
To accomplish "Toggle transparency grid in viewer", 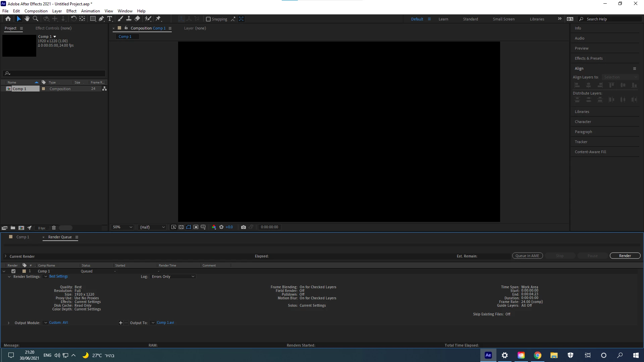I will (181, 227).
